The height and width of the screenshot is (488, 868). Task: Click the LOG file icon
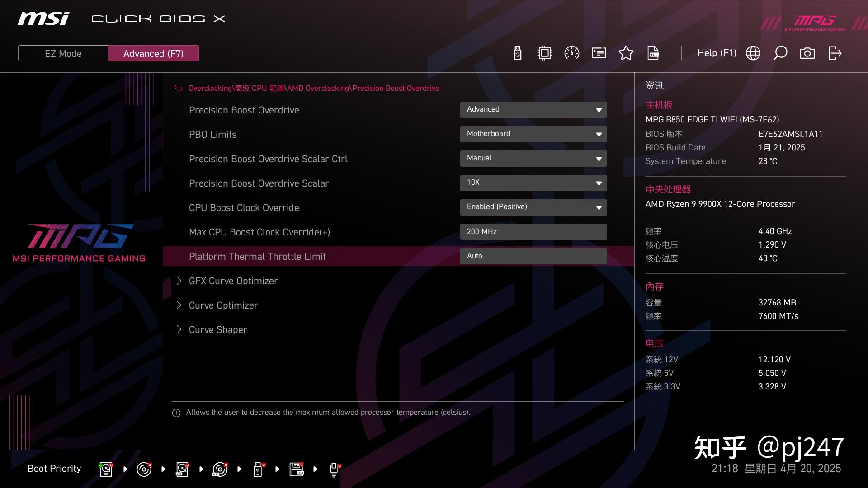653,53
